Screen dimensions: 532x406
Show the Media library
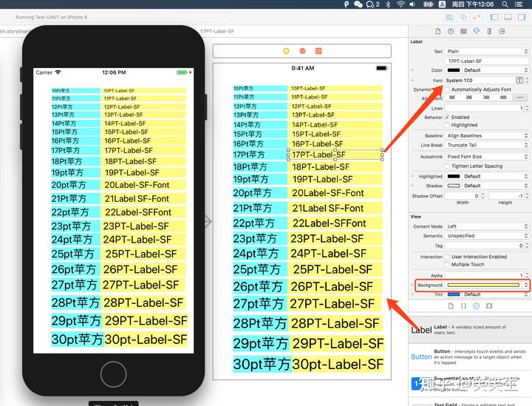click(489, 306)
